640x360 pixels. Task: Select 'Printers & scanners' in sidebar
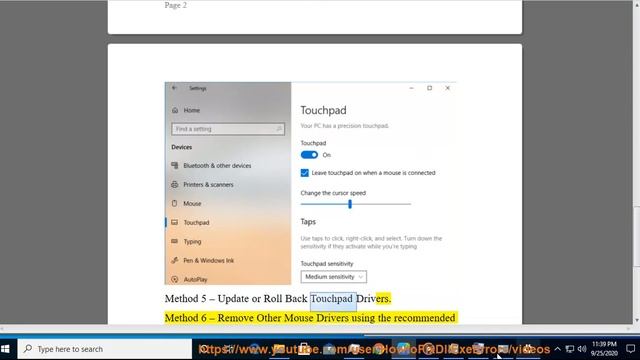208,184
